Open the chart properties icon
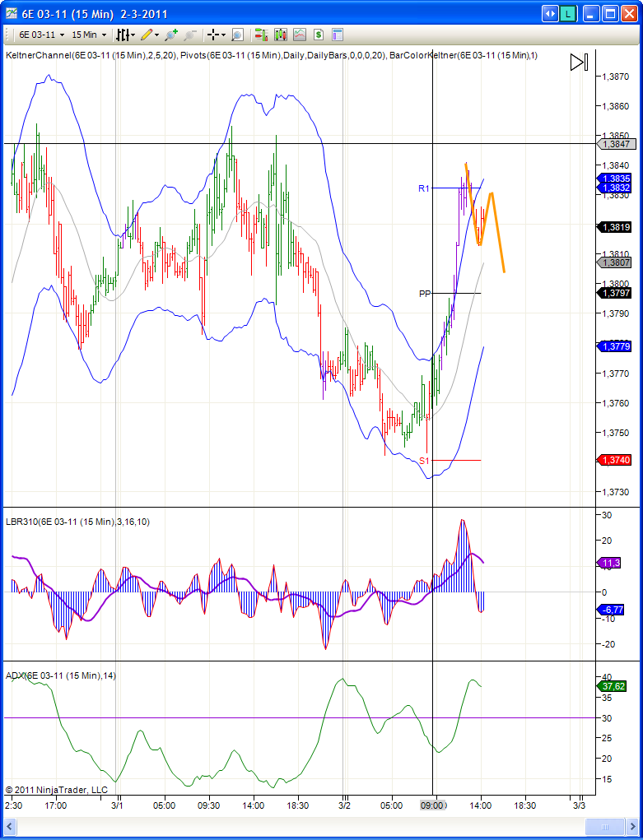Image resolution: width=643 pixels, height=840 pixels. pos(337,35)
